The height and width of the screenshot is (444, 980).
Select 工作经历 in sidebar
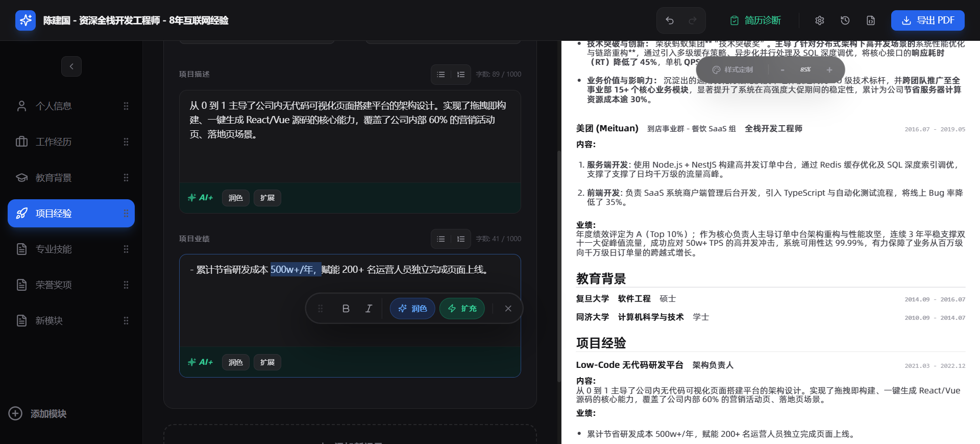coord(71,142)
